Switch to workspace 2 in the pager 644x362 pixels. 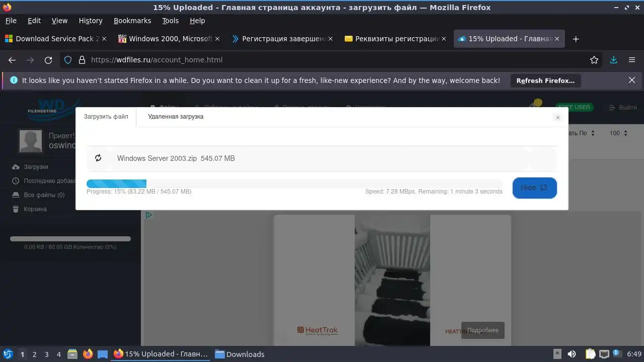click(34, 354)
